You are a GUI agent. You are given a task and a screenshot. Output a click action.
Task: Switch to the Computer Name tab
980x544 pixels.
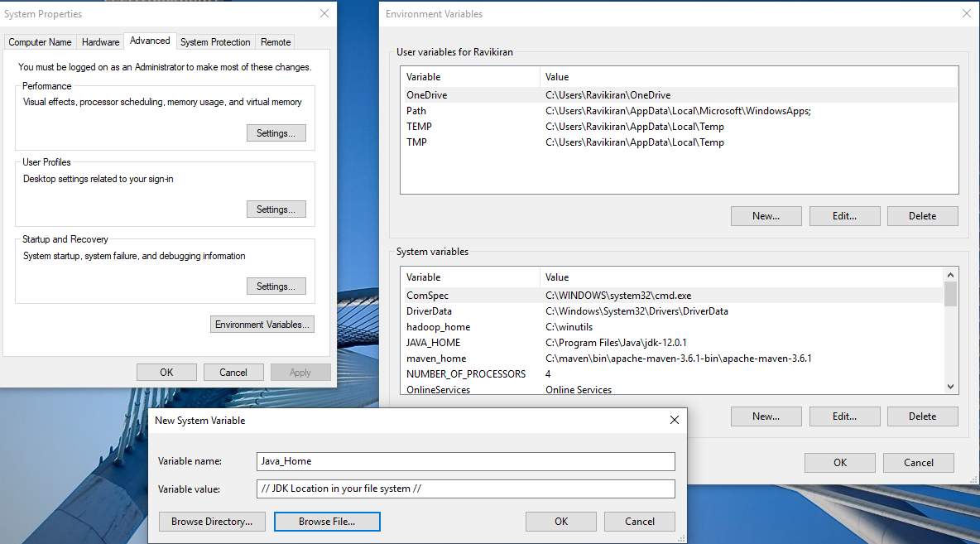[40, 42]
